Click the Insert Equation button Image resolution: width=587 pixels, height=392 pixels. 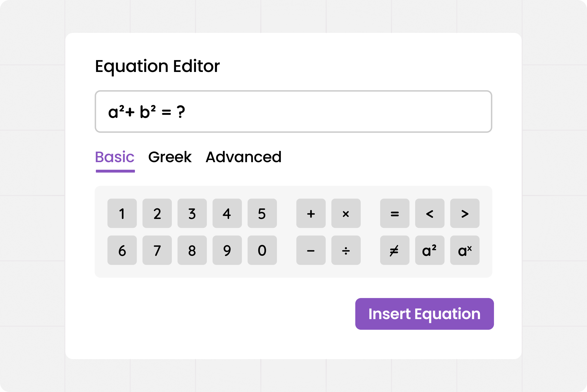pyautogui.click(x=424, y=314)
